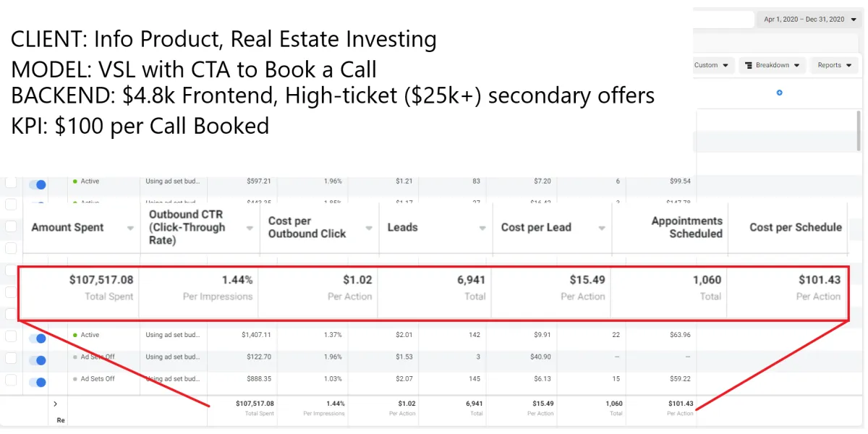Open the Breakdown menu
Screen dimensions: 868x434
(x=773, y=65)
